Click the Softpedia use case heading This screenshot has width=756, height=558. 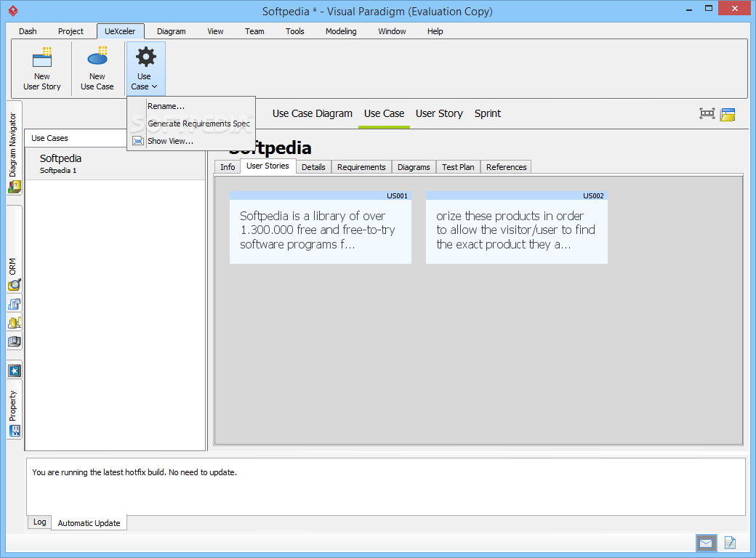(x=270, y=147)
